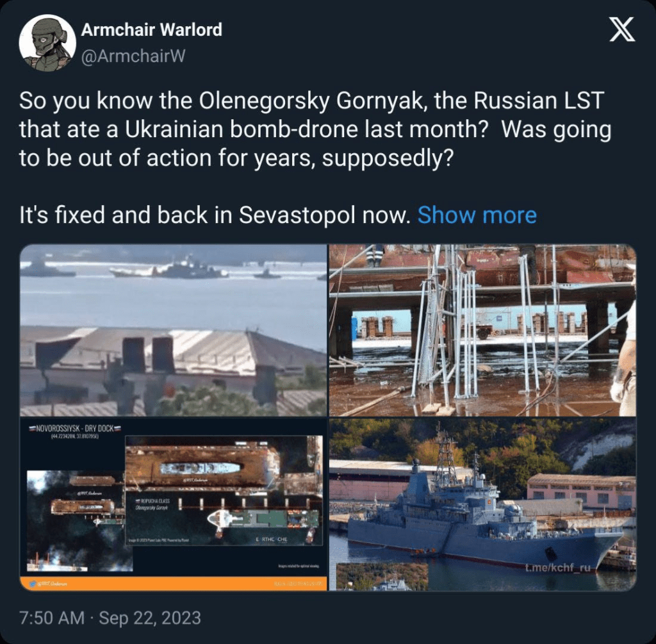Open the Armchair Warlord profile avatar

coord(47,43)
